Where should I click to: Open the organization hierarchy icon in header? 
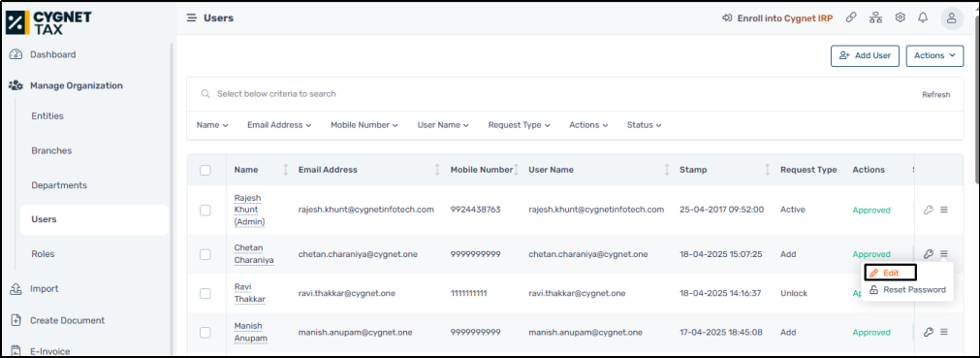(x=875, y=17)
